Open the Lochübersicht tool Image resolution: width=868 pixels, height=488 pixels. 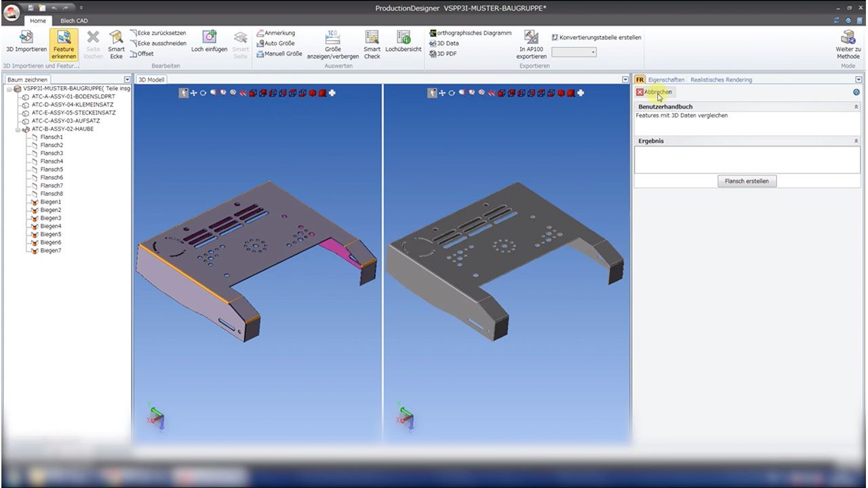coord(403,41)
